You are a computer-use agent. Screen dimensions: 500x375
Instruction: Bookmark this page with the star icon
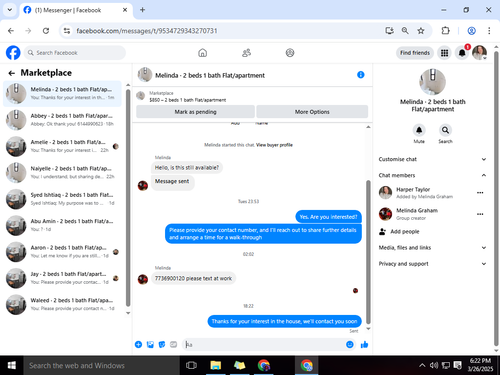coord(421,31)
